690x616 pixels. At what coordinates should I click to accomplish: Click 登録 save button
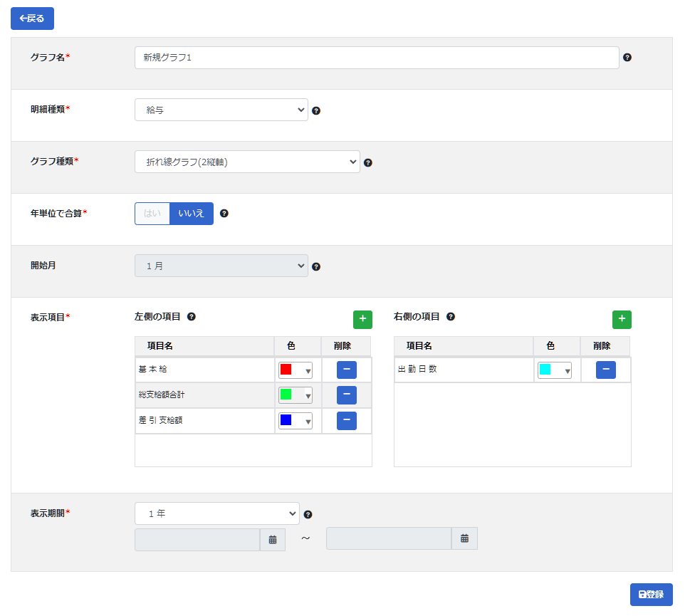(651, 595)
